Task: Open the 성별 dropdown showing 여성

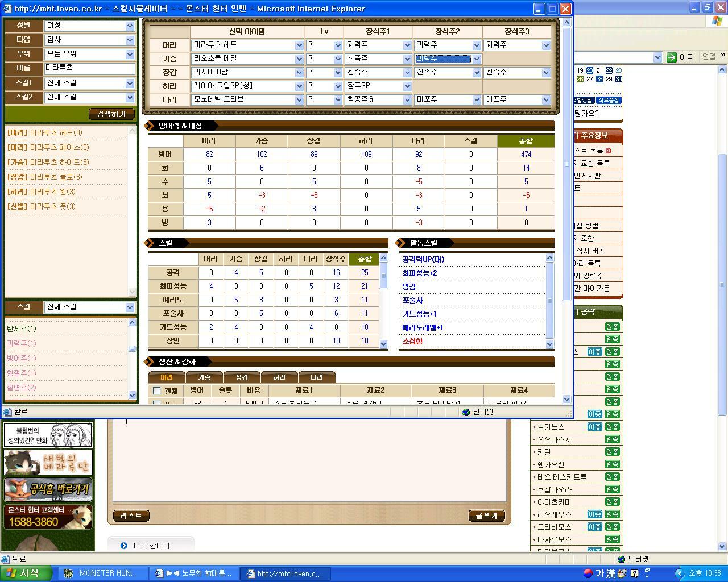Action: pyautogui.click(x=89, y=26)
